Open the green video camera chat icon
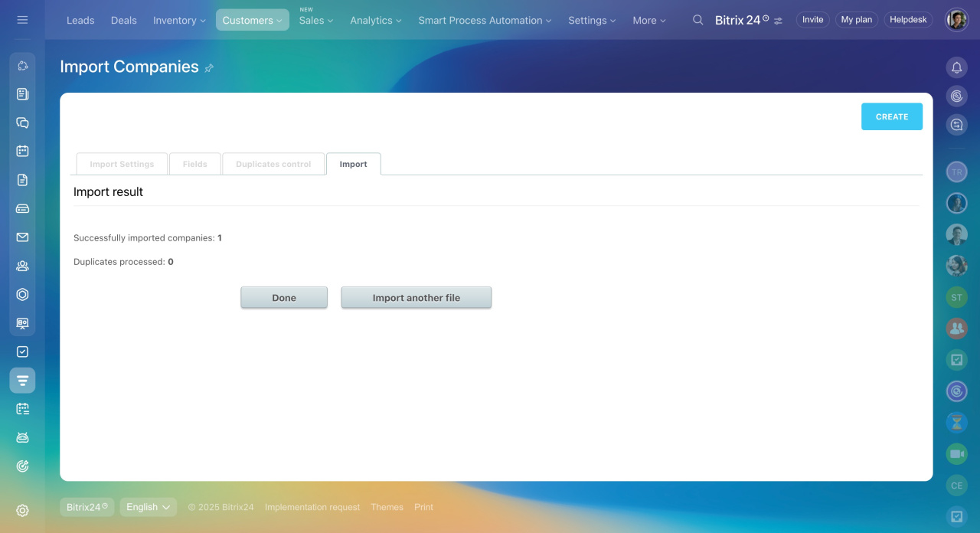The width and height of the screenshot is (980, 533). (956, 454)
